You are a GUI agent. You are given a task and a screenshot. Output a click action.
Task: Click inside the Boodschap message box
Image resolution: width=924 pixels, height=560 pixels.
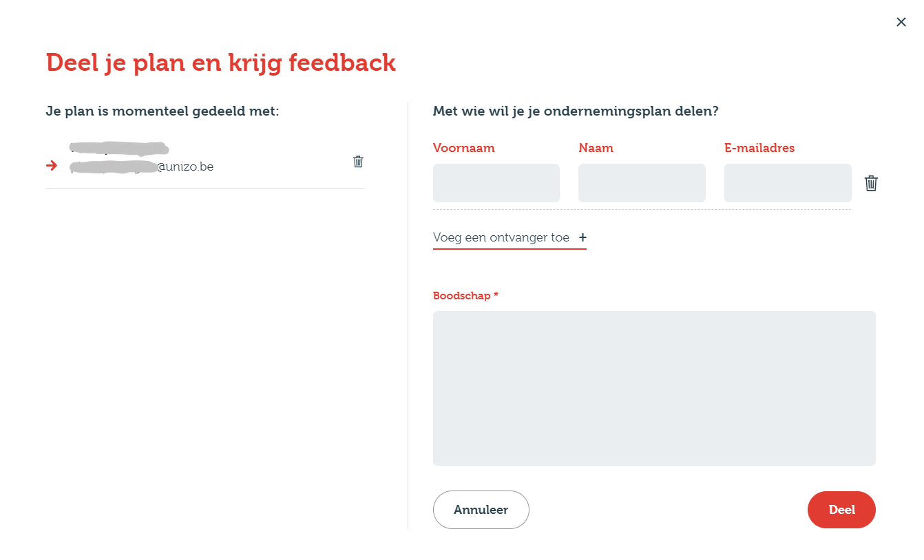pos(654,388)
